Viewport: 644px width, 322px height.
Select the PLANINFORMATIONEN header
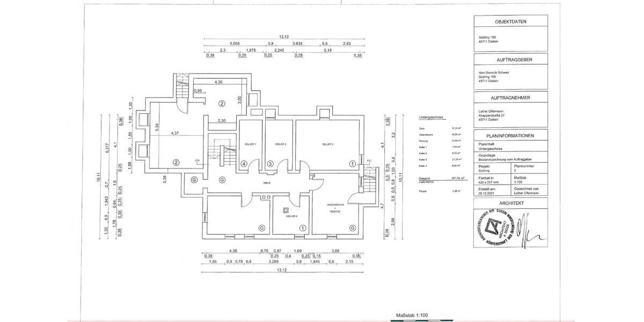coord(510,136)
